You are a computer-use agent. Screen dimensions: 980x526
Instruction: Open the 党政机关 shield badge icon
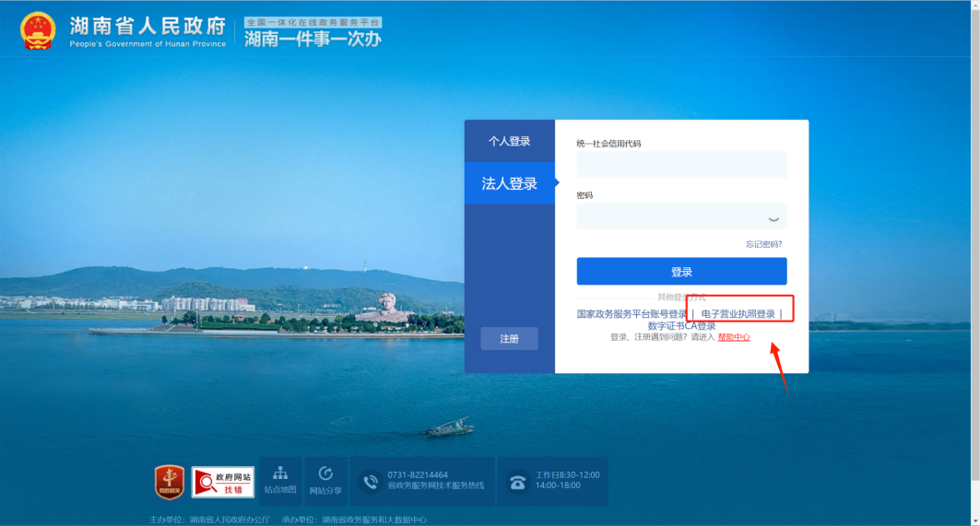pyautogui.click(x=170, y=482)
